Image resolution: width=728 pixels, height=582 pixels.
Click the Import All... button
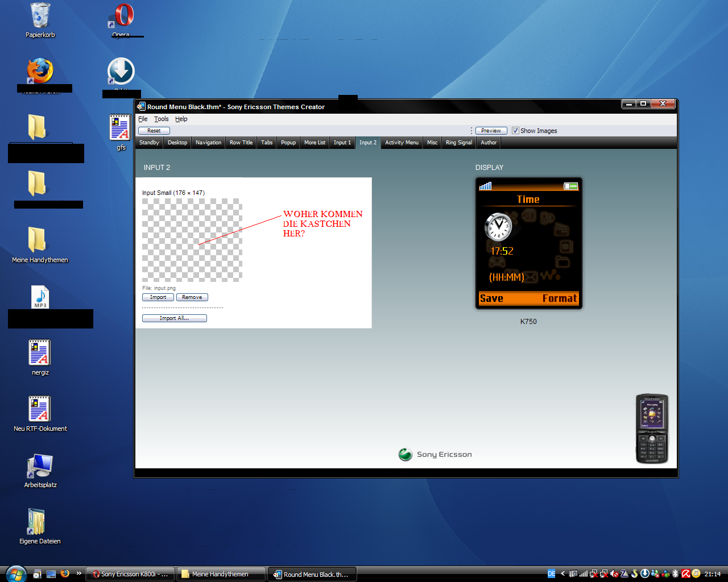click(x=175, y=318)
